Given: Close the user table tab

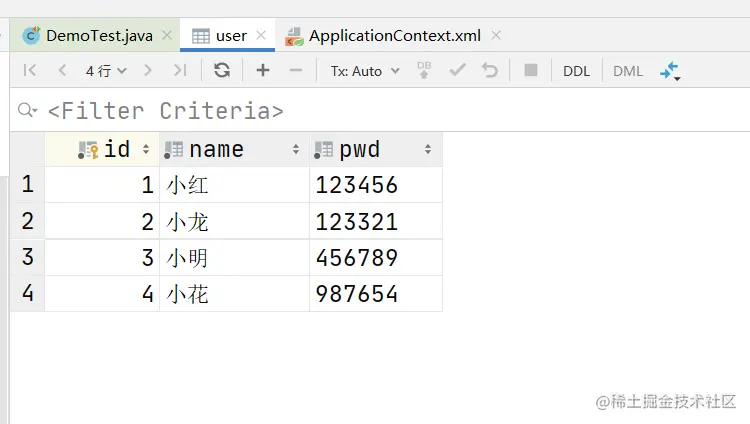Looking at the screenshot, I should [x=262, y=36].
